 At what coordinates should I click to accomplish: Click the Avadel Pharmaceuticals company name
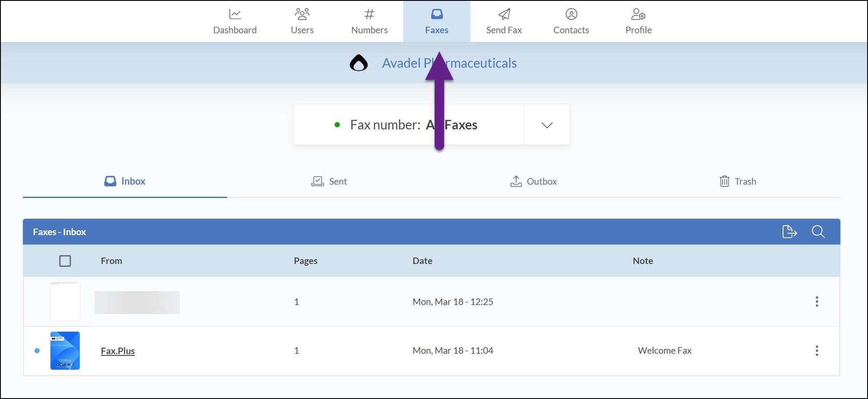(x=449, y=63)
